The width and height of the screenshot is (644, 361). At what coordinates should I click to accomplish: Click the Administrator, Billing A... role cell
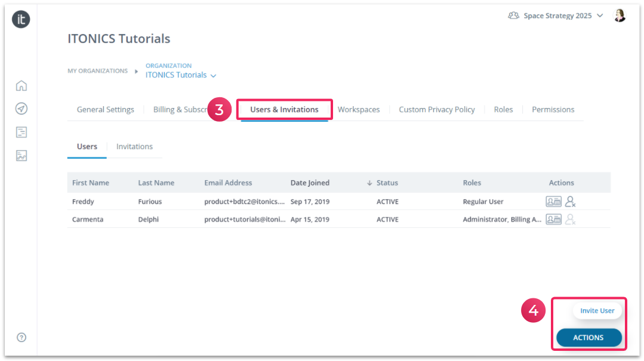[502, 220]
